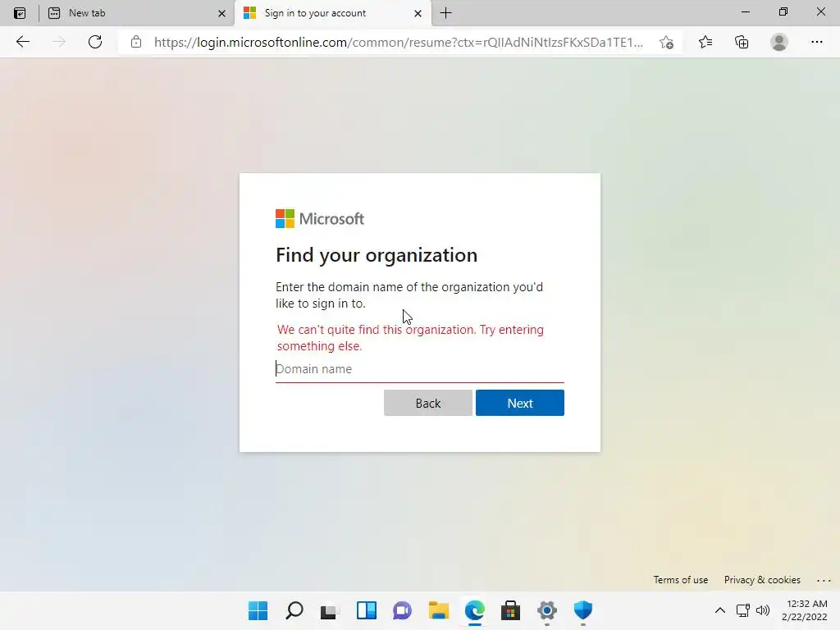This screenshot has height=630, width=840.
Task: Close the Sign in to your account tab
Action: tap(418, 13)
